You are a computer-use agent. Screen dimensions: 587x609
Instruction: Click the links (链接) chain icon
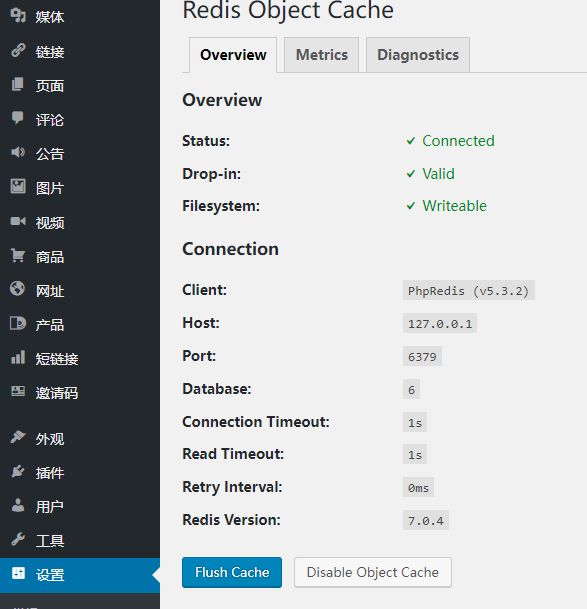(18, 50)
